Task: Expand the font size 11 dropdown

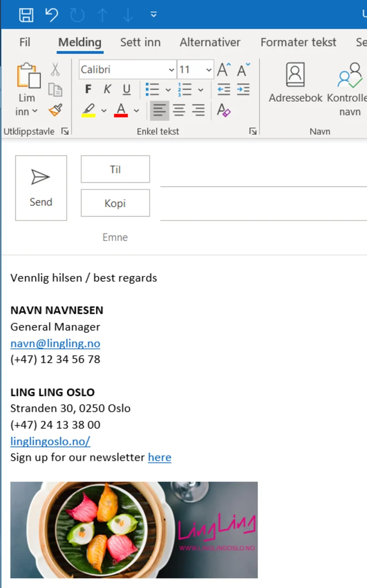Action: coord(208,70)
